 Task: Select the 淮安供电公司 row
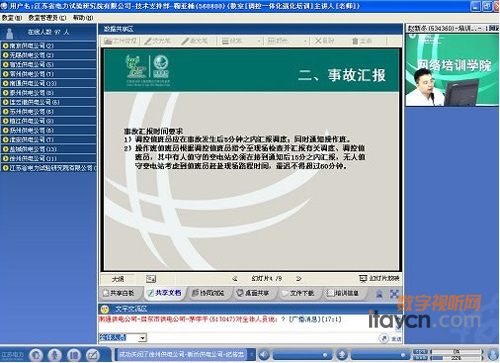point(48,140)
